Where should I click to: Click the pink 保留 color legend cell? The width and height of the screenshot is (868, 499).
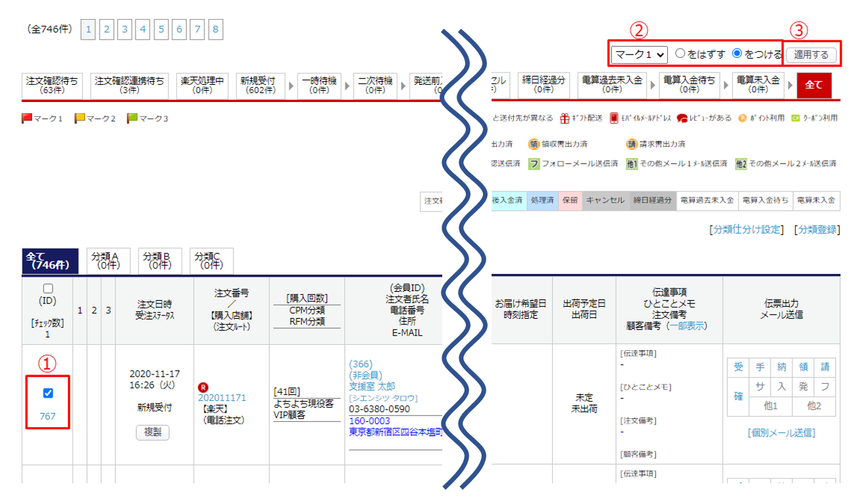[571, 200]
